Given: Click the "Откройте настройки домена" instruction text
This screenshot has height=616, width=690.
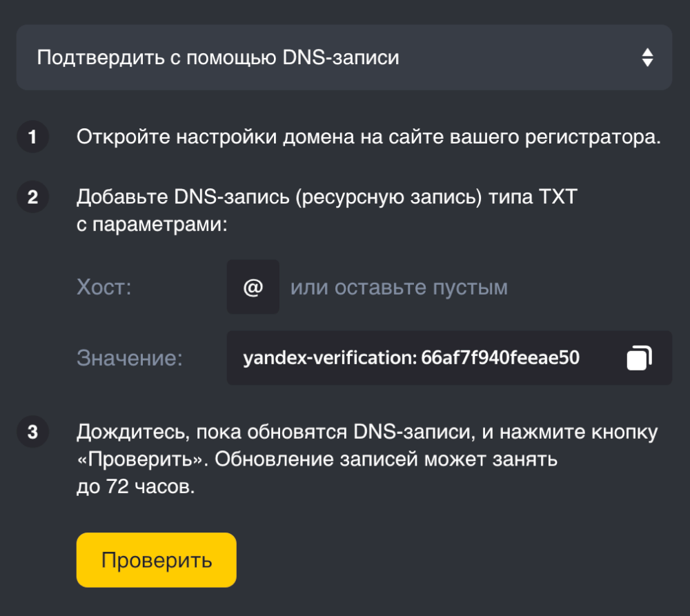Looking at the screenshot, I should [x=368, y=137].
